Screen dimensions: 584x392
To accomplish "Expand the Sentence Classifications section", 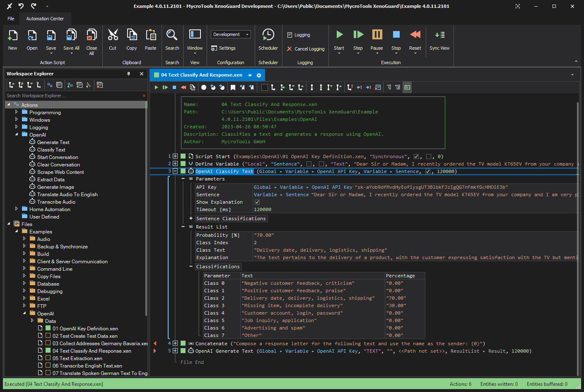I will [191, 218].
